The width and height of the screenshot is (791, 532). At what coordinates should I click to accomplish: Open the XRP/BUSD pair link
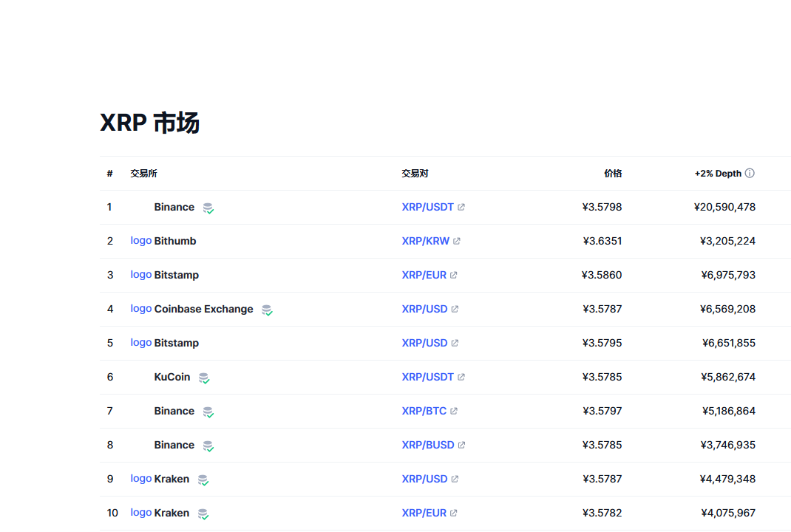[428, 445]
